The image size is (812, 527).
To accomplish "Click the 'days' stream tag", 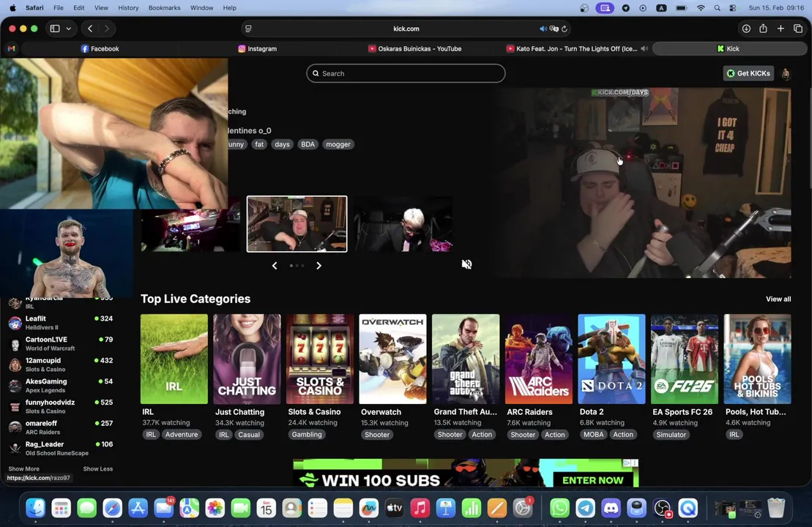I will 282,144.
